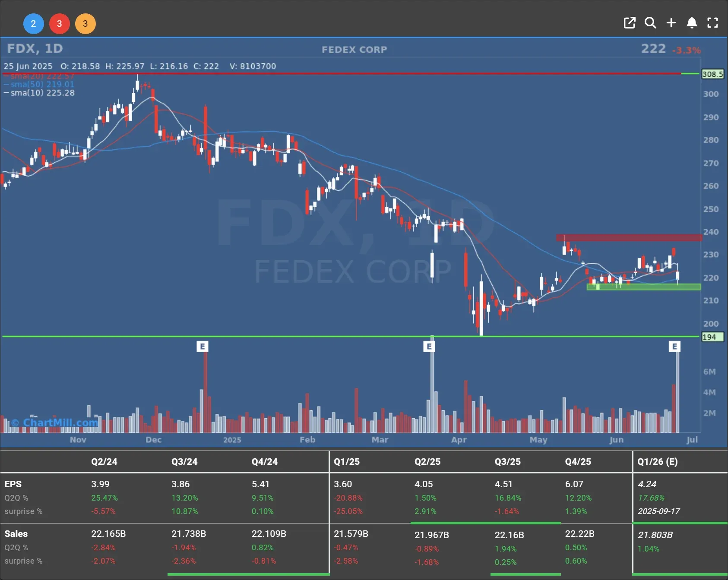Click the estimated EPS 4.24 value
Viewport: 728px width, 580px height.
tap(647, 484)
